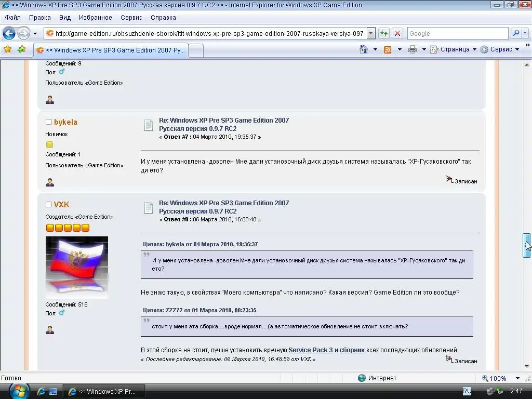
Task: Open the Страница toolbar menu
Action: (453, 49)
